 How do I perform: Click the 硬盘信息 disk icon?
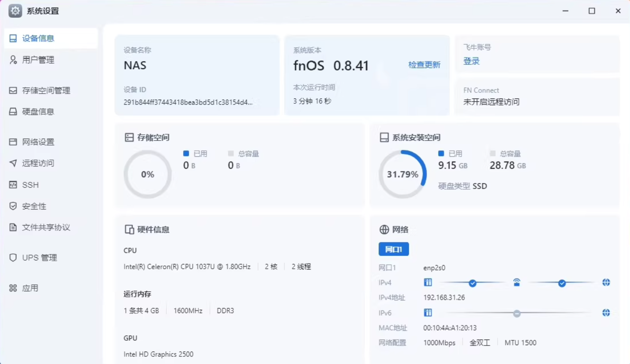pyautogui.click(x=13, y=112)
